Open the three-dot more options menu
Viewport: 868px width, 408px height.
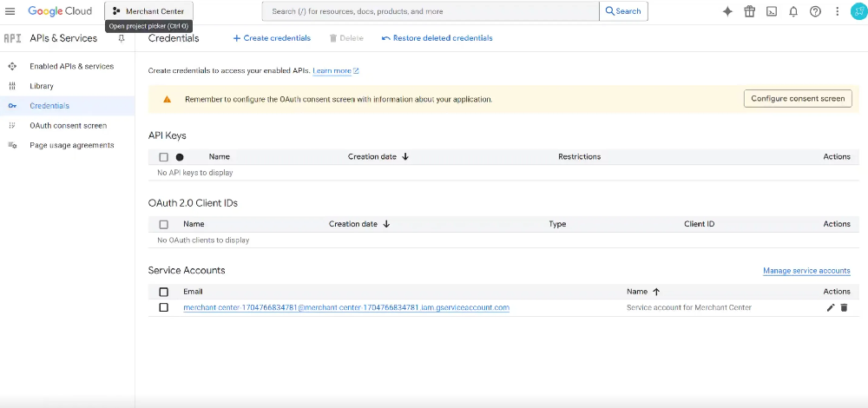pyautogui.click(x=837, y=11)
